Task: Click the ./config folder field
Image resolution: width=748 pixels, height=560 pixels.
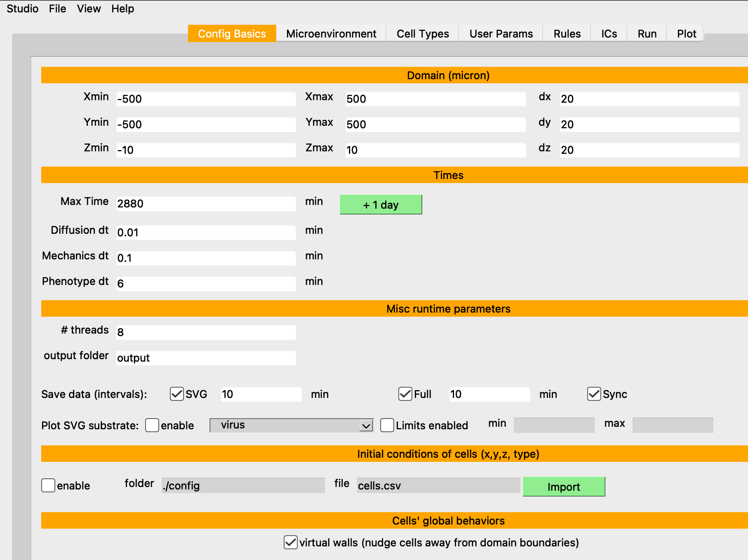Action: [243, 486]
